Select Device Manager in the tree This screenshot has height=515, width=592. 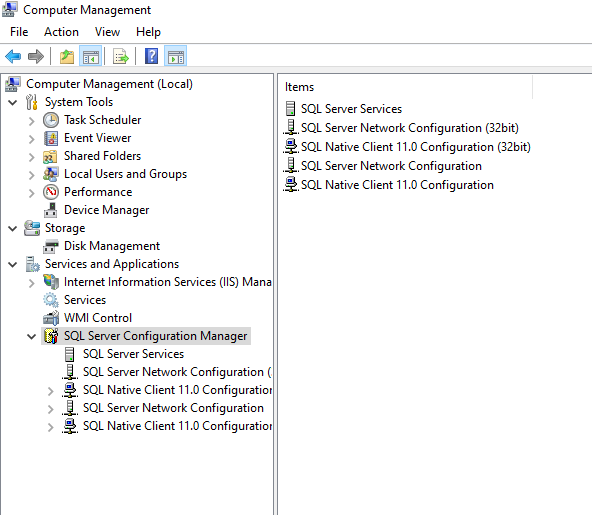106,210
